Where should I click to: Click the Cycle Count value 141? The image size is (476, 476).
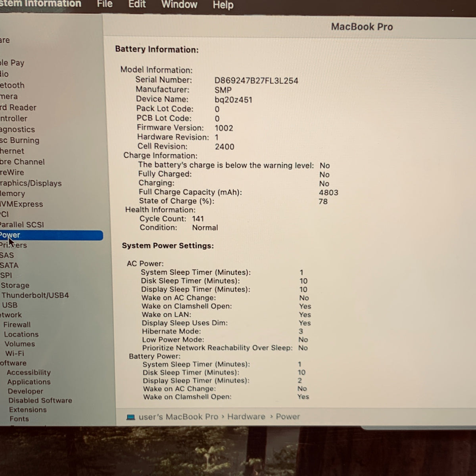coord(198,219)
